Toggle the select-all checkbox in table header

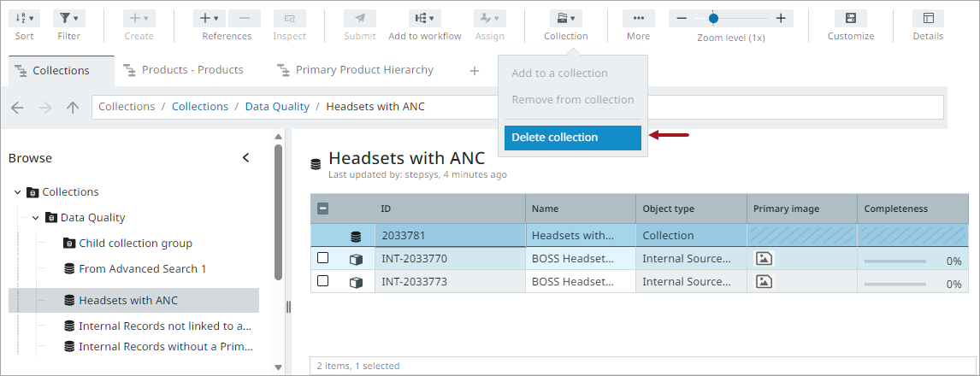323,209
